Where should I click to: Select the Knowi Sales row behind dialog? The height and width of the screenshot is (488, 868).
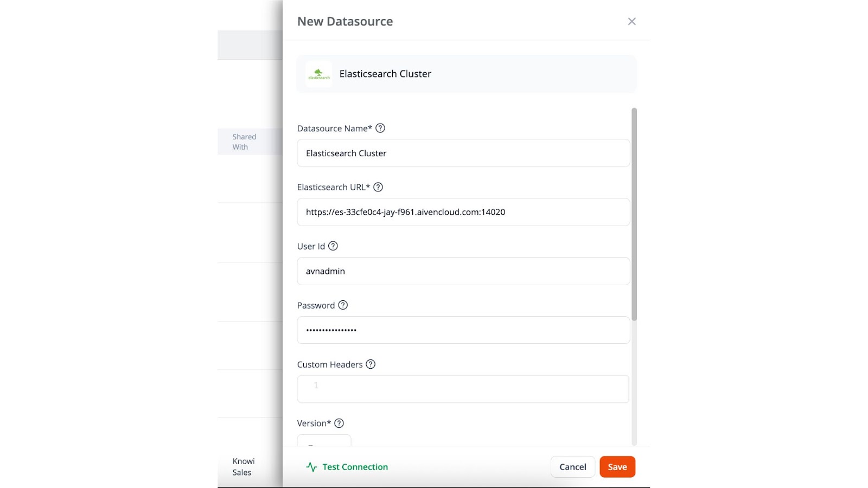click(x=244, y=467)
